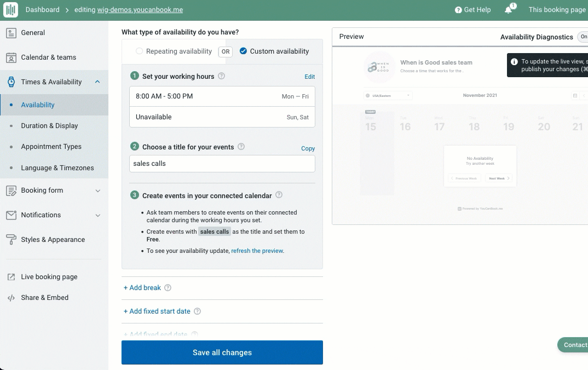Click the refresh the preview link
This screenshot has height=370, width=588.
point(257,250)
